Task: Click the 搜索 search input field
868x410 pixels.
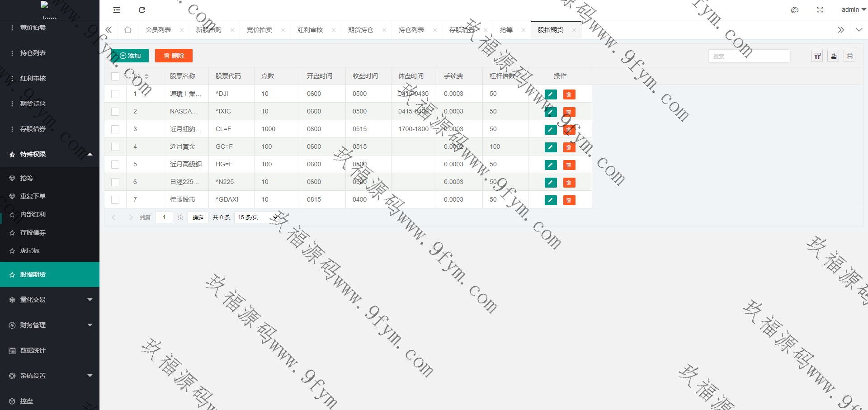Action: 749,56
